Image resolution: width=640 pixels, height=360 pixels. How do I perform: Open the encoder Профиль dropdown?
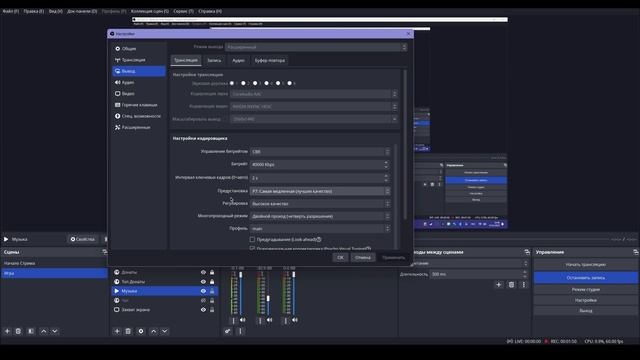(320, 229)
